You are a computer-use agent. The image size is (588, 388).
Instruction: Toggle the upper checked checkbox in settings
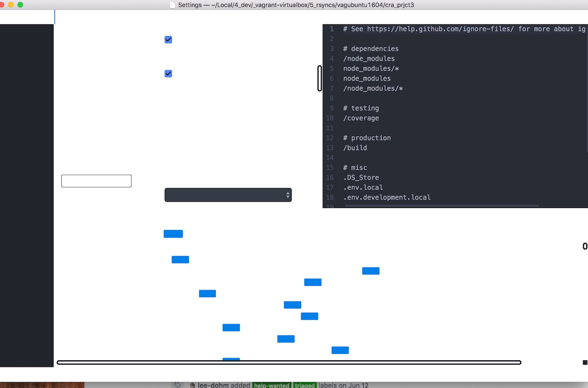(168, 40)
